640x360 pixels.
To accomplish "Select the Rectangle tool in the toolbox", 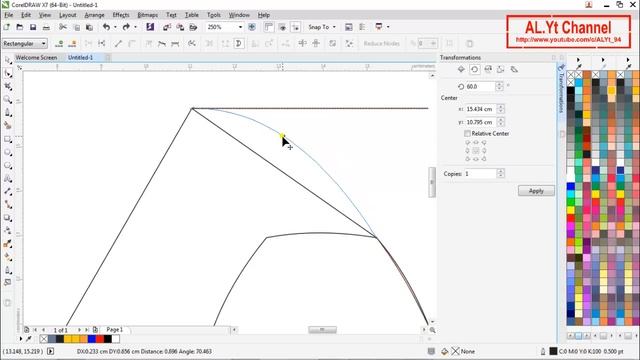I will click(x=8, y=139).
